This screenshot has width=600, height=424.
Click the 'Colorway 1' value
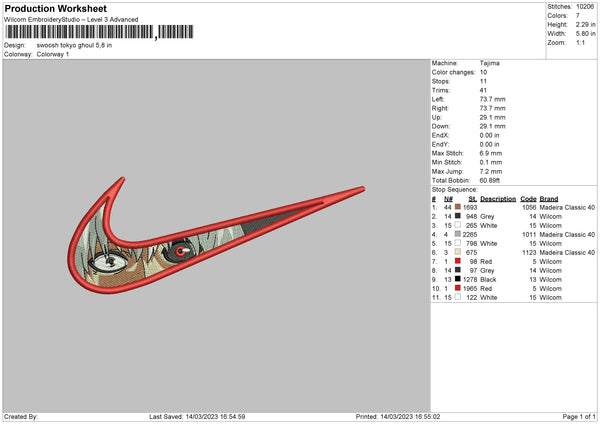pyautogui.click(x=53, y=54)
